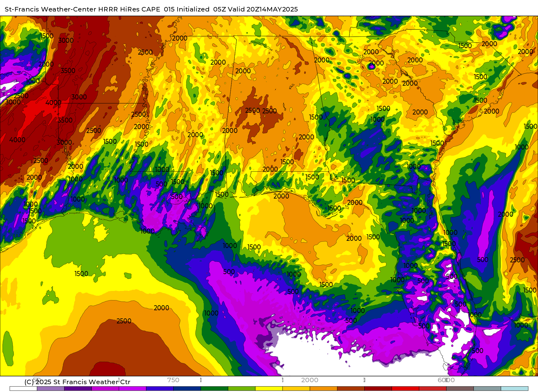Click the navy blue legend swatch
The height and width of the screenshot is (392, 538).
pyautogui.click(x=187, y=389)
